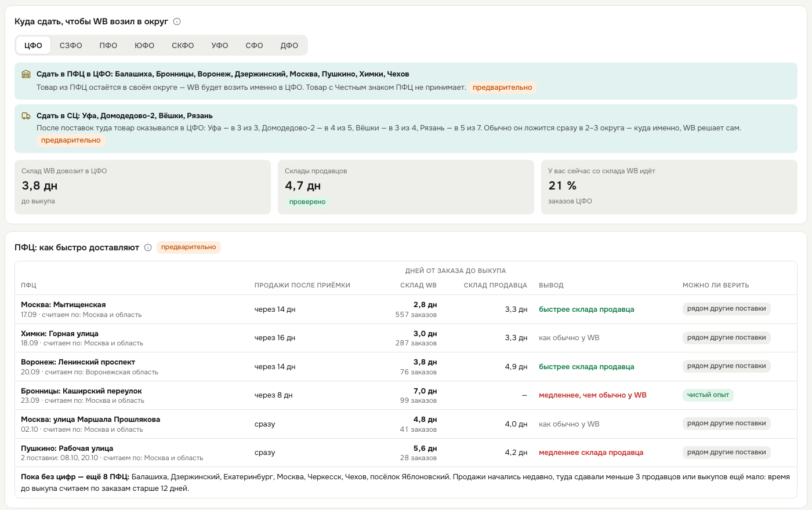The width and height of the screenshot is (812, 510).
Task: Click the медленнее, чем обычно у WB verdict
Action: (x=593, y=395)
